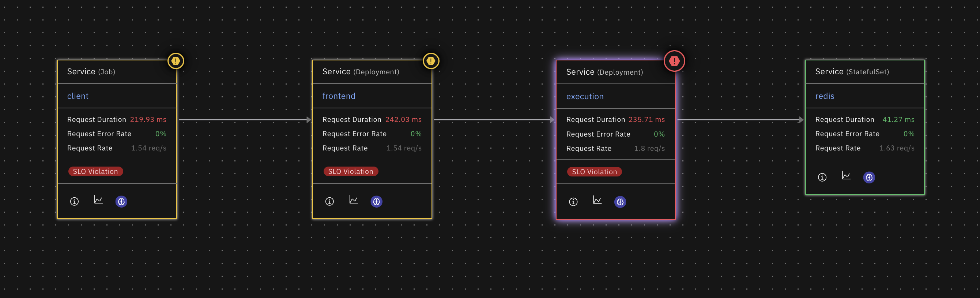Click the info icon on frontend card
This screenshot has width=980, height=298.
pos(329,201)
